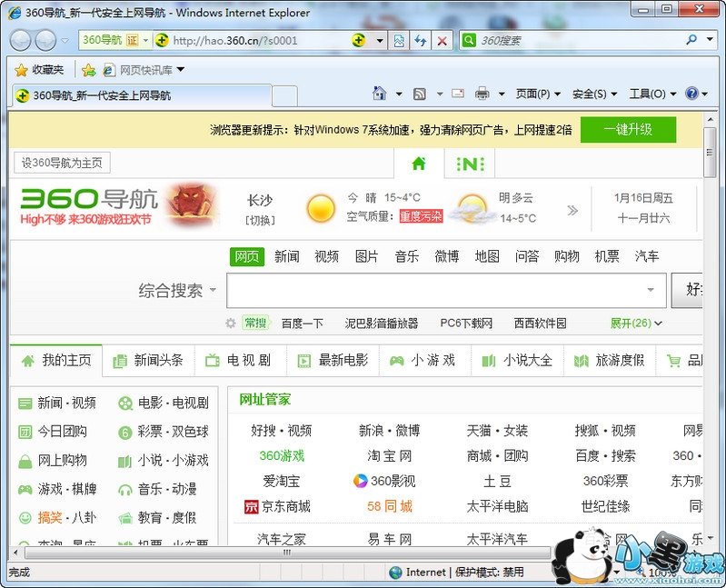Screen dimensions: 726x588
Task: Open the Home button dropdown arrow
Action: 399,94
